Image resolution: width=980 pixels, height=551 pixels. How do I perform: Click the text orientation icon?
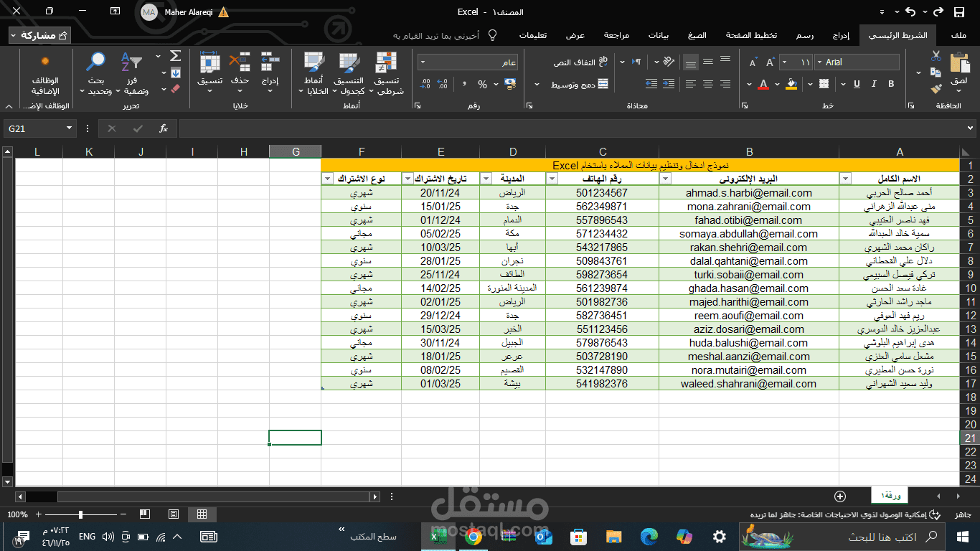pyautogui.click(x=669, y=62)
